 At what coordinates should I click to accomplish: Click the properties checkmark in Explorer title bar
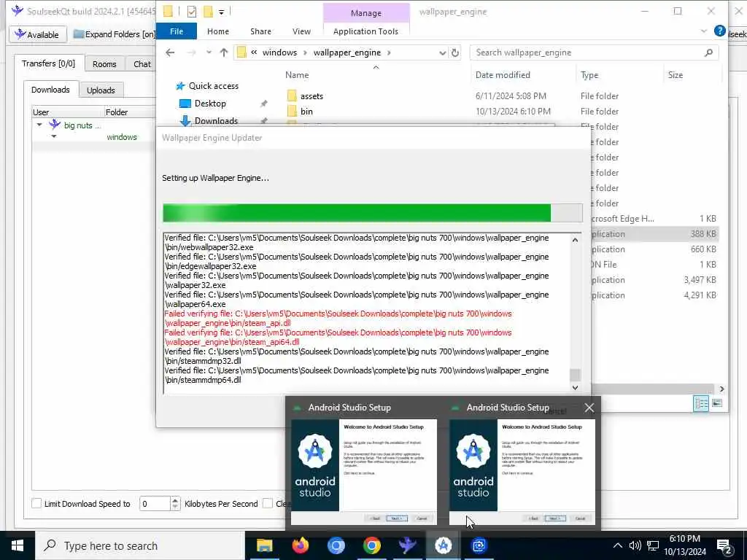pos(192,12)
